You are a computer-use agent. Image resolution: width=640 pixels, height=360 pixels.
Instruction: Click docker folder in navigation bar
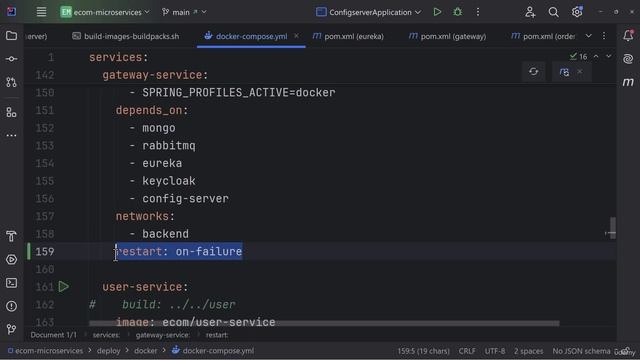click(146, 351)
